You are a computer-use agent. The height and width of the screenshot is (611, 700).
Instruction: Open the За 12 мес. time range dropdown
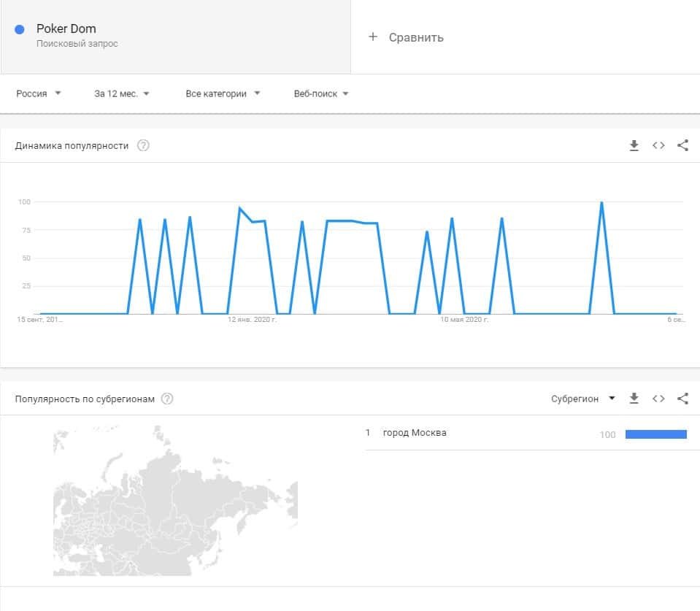click(x=121, y=93)
